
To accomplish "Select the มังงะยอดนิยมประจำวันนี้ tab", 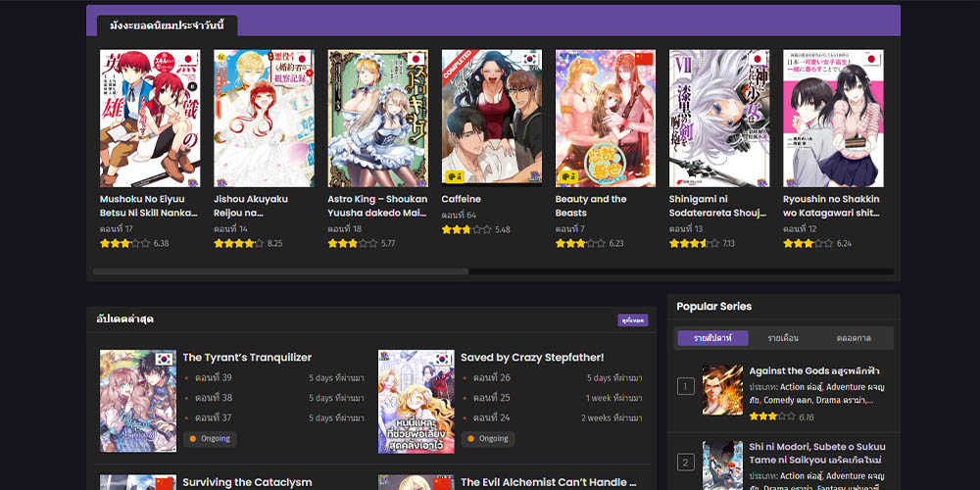I will pyautogui.click(x=167, y=26).
